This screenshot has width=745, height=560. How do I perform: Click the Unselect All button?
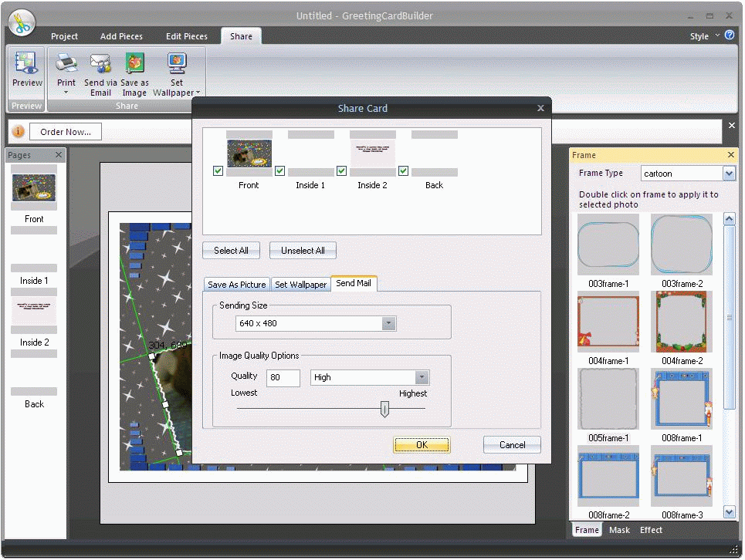point(303,250)
